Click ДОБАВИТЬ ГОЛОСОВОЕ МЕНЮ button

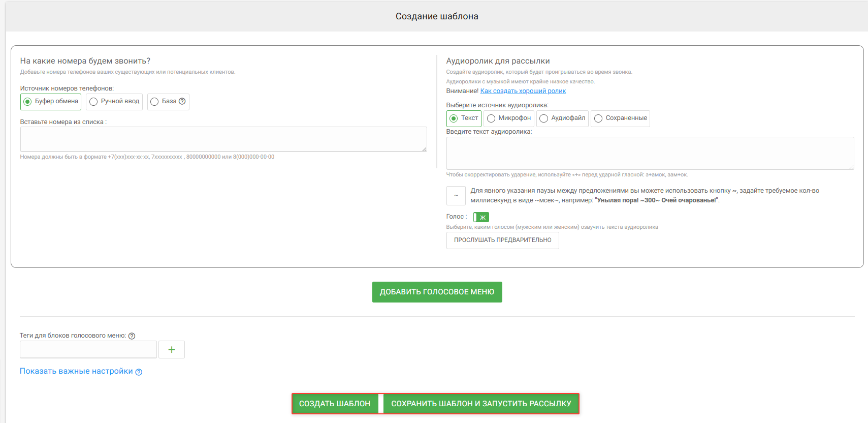tap(437, 292)
